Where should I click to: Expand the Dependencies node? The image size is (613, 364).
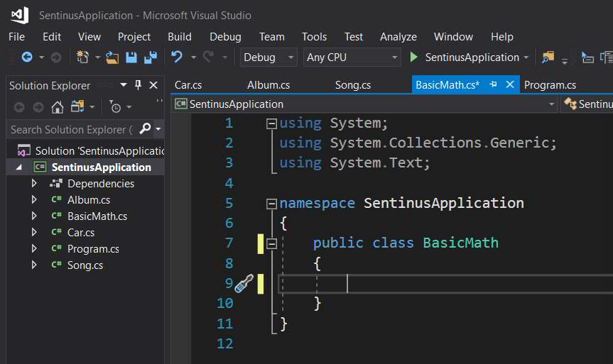click(x=34, y=183)
